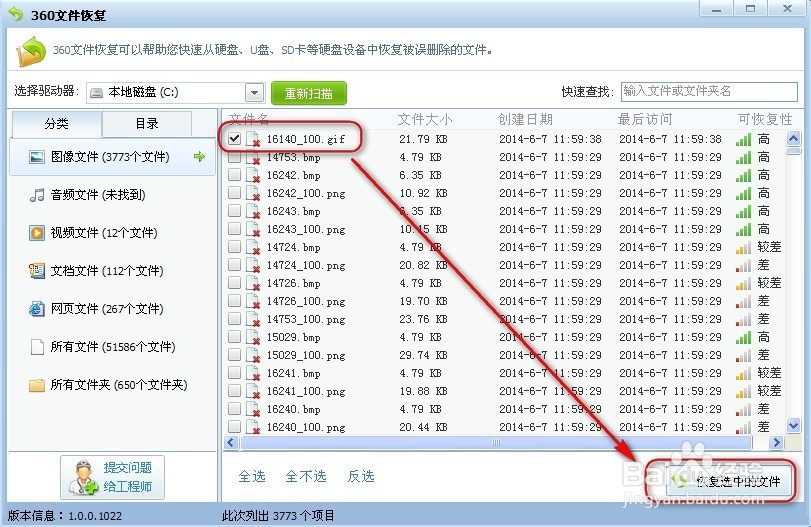Click file icon of 14753.bmp
The height and width of the screenshot is (527, 811).
tap(253, 158)
